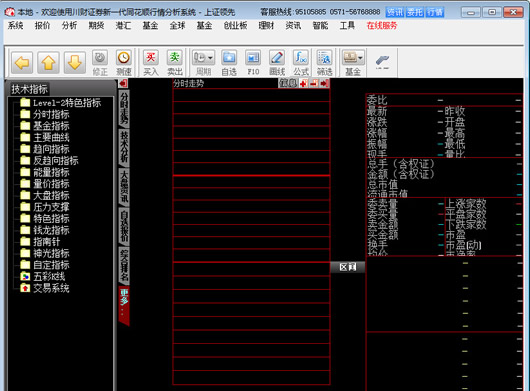Viewport: 530px width, 391px height.
Task: Click the red arrow with solid bar
Action: coord(325,83)
